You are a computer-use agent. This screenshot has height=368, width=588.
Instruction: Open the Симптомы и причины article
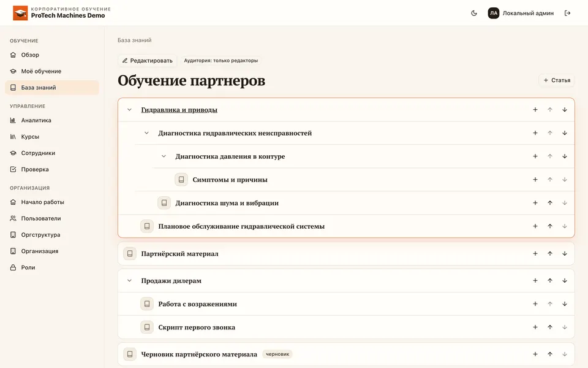click(230, 180)
